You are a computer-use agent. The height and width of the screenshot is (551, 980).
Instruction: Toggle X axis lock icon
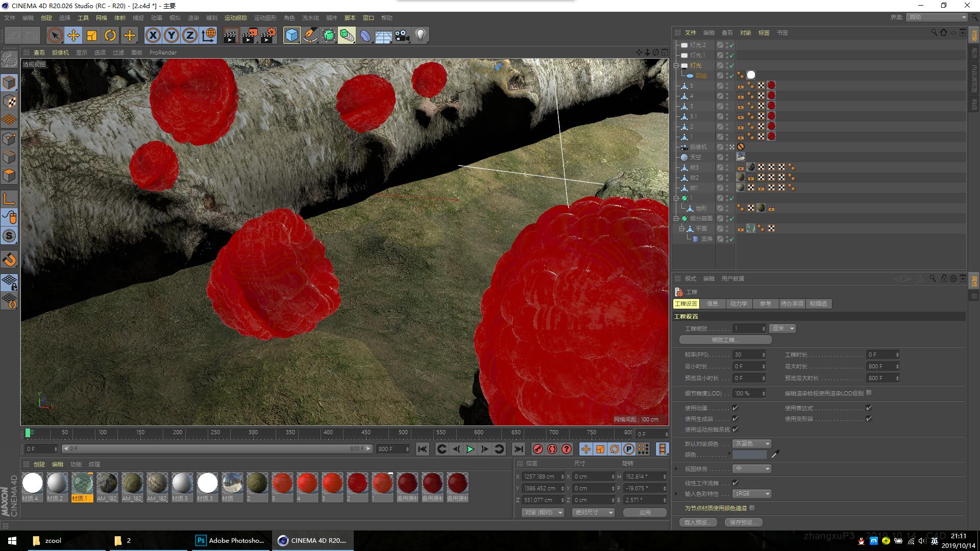[x=153, y=35]
